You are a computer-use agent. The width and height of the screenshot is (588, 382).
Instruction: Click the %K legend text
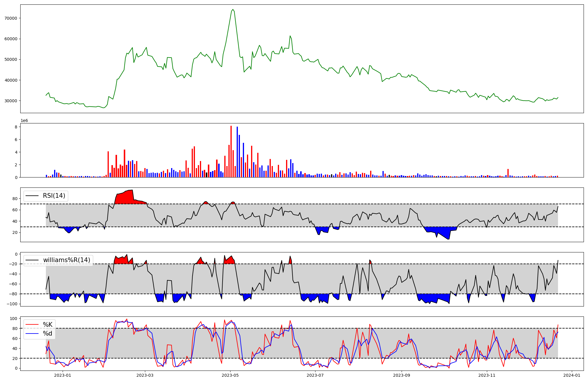tap(48, 324)
